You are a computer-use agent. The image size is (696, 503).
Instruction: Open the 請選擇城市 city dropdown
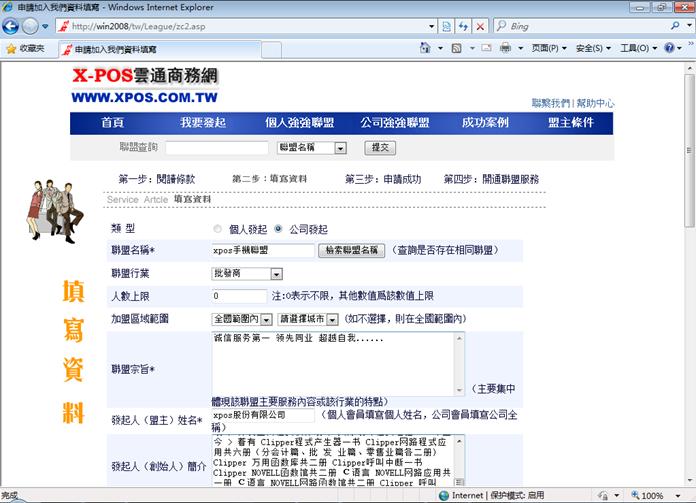pos(332,319)
